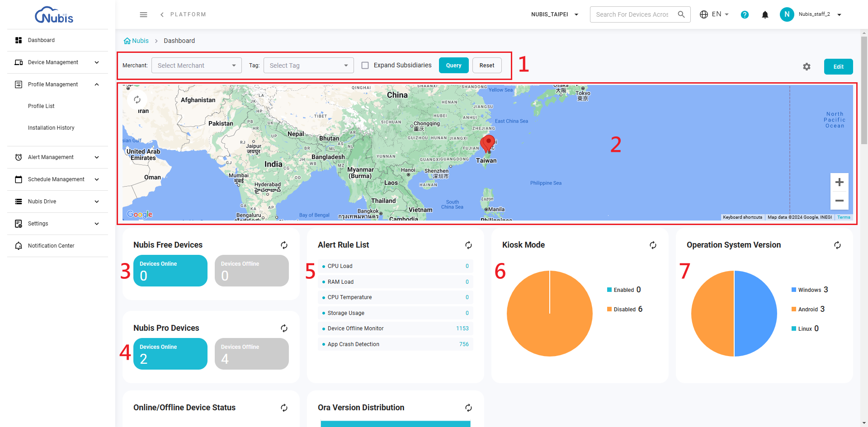Open Installation History in the sidebar
The height and width of the screenshot is (427, 868).
tap(51, 128)
